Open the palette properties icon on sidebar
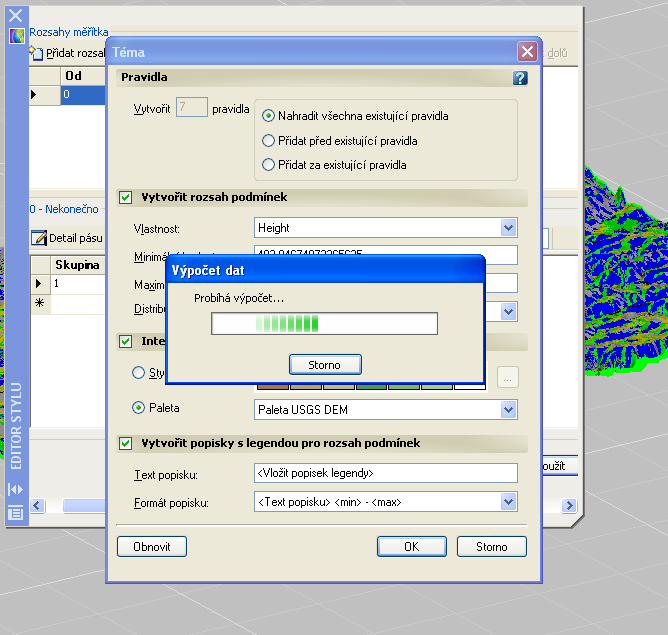Image resolution: width=668 pixels, height=635 pixels. [x=15, y=513]
